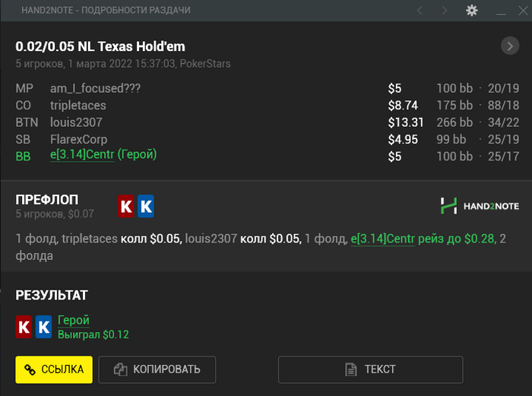Image resolution: width=532 pixels, height=396 pixels.
Task: Expand details with the round chevron button
Action: [510, 46]
